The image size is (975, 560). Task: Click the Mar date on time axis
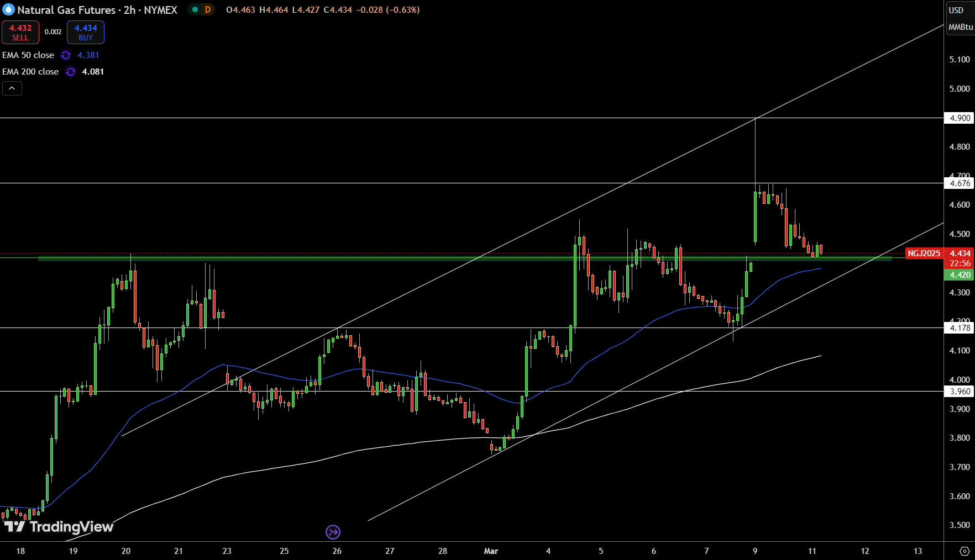click(x=491, y=551)
